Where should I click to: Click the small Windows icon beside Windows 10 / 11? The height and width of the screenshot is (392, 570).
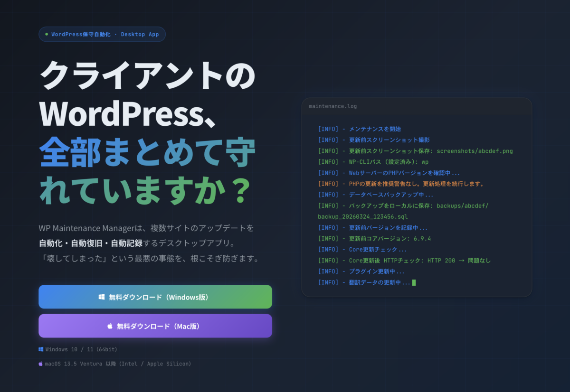click(x=41, y=349)
